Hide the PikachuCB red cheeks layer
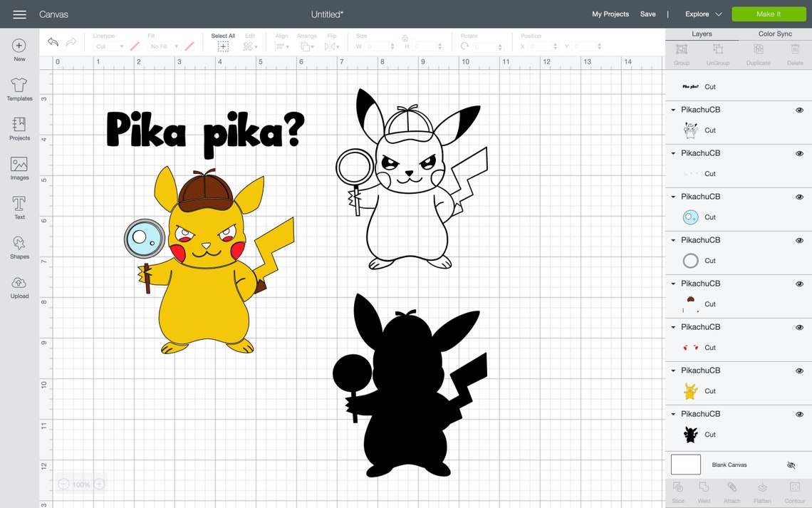 (799, 327)
